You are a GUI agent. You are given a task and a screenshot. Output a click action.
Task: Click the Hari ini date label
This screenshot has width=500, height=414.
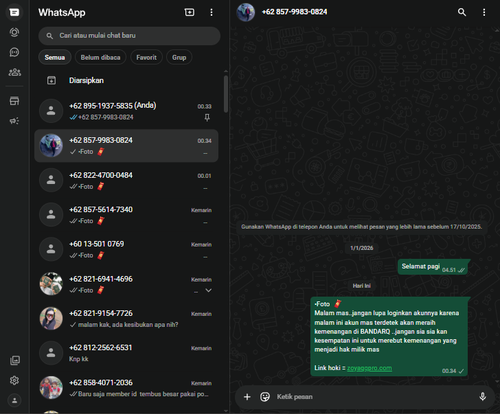(x=362, y=286)
